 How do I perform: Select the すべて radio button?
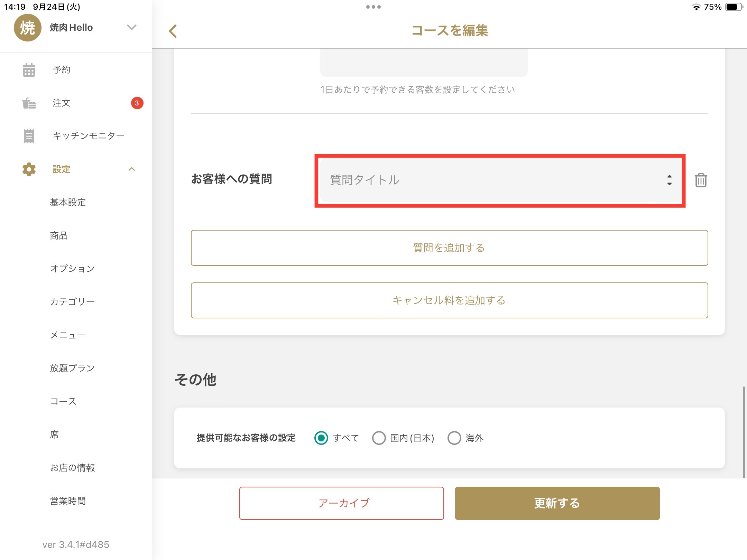[321, 438]
